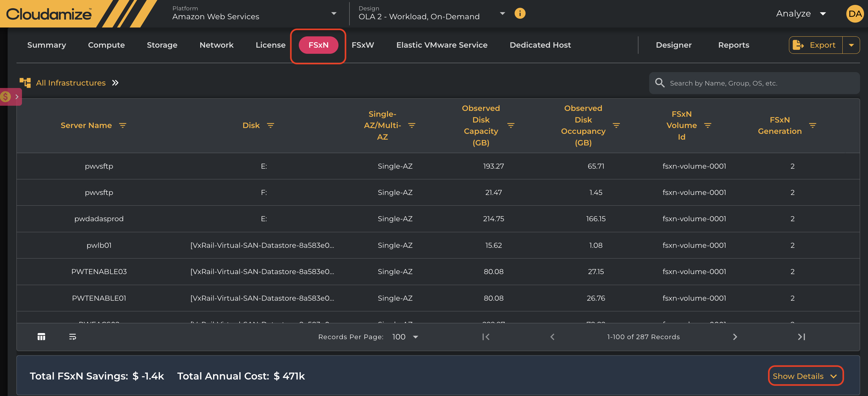868x396 pixels.
Task: Change Records Per Page value
Action: click(405, 337)
